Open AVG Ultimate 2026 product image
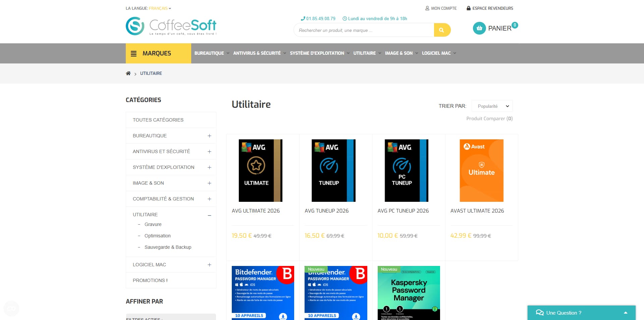644x320 pixels. (x=261, y=171)
